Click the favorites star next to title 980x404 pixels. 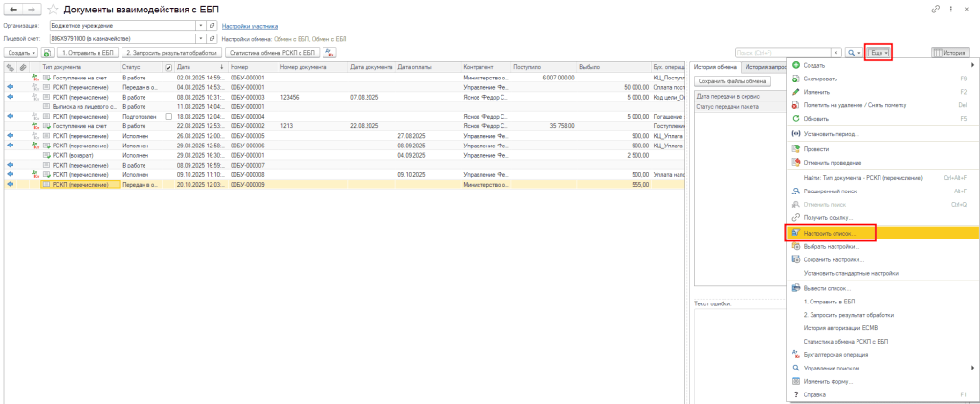coord(53,9)
